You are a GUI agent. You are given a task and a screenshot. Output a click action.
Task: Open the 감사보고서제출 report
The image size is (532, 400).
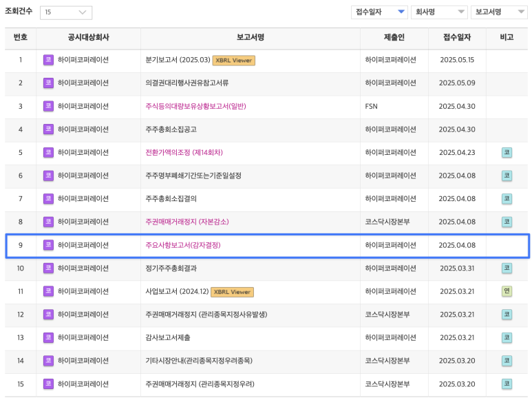pyautogui.click(x=168, y=337)
